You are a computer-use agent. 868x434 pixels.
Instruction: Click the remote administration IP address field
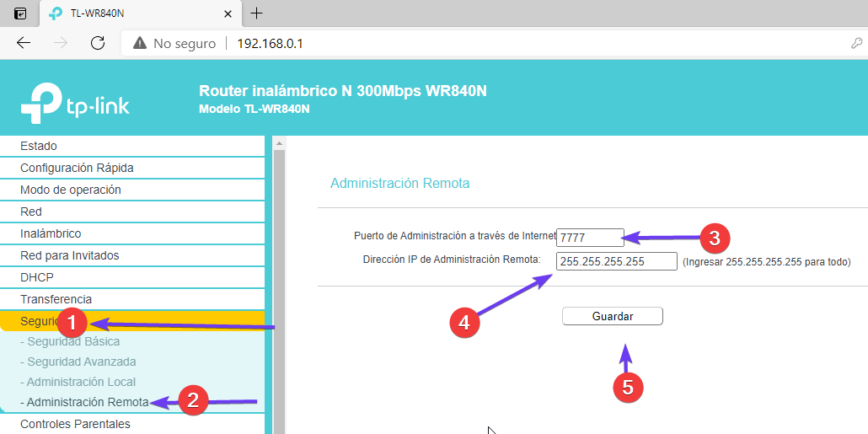(617, 261)
